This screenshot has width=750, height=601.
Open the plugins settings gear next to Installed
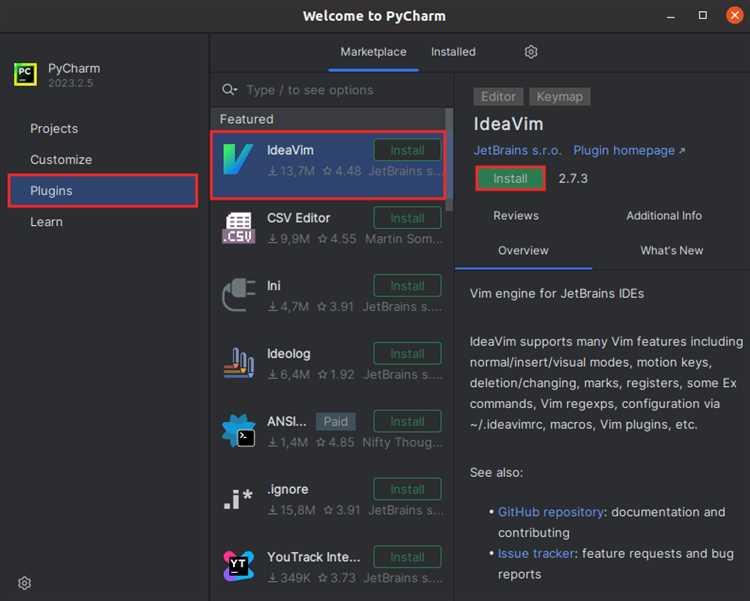(530, 52)
